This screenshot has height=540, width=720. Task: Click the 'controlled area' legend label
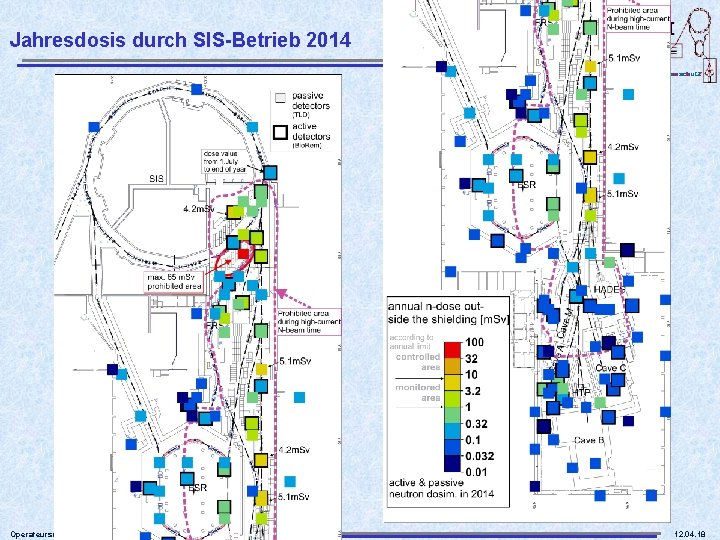click(x=418, y=362)
